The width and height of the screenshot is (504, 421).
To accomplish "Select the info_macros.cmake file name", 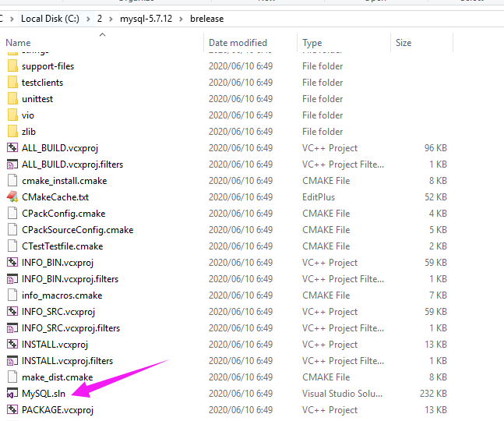I will 62,295.
